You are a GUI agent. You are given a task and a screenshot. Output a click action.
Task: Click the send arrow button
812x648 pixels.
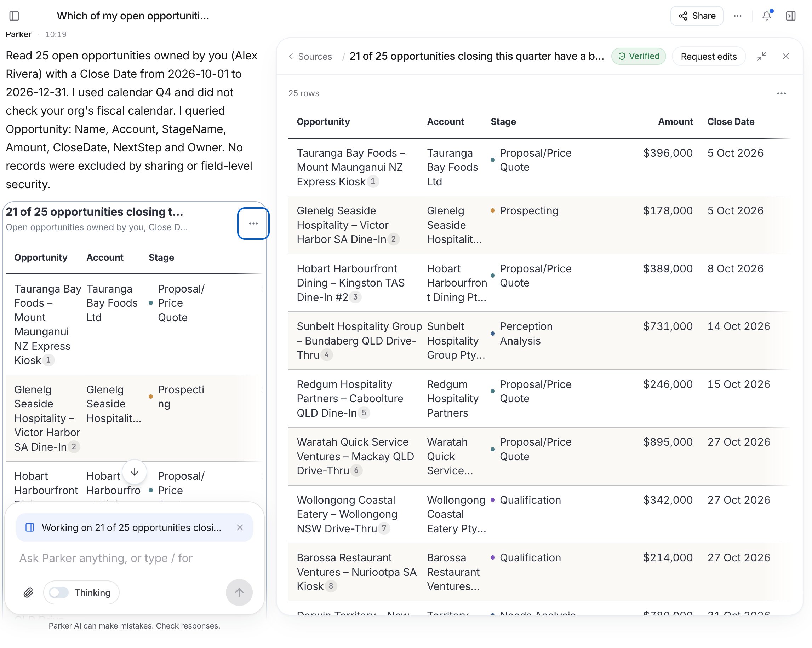[239, 593]
